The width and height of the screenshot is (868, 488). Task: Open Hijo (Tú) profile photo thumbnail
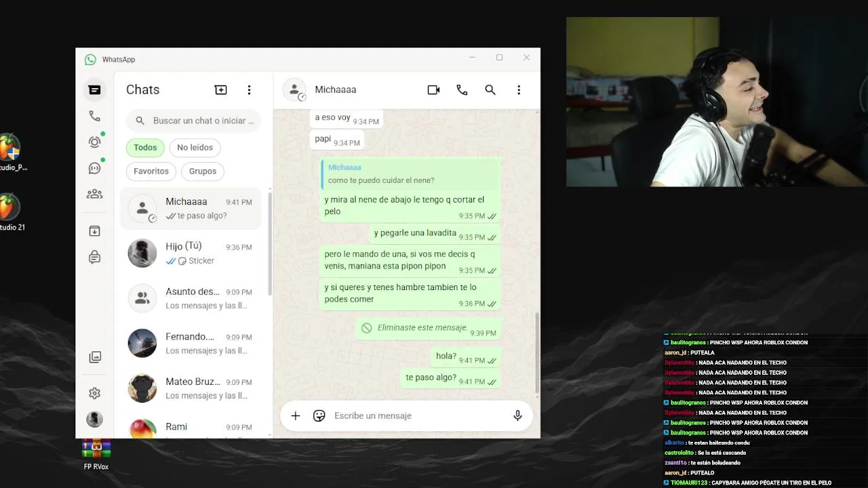tap(142, 253)
